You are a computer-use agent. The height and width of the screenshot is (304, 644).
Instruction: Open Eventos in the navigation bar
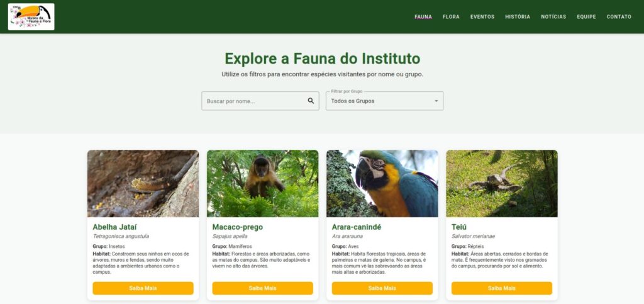[482, 17]
